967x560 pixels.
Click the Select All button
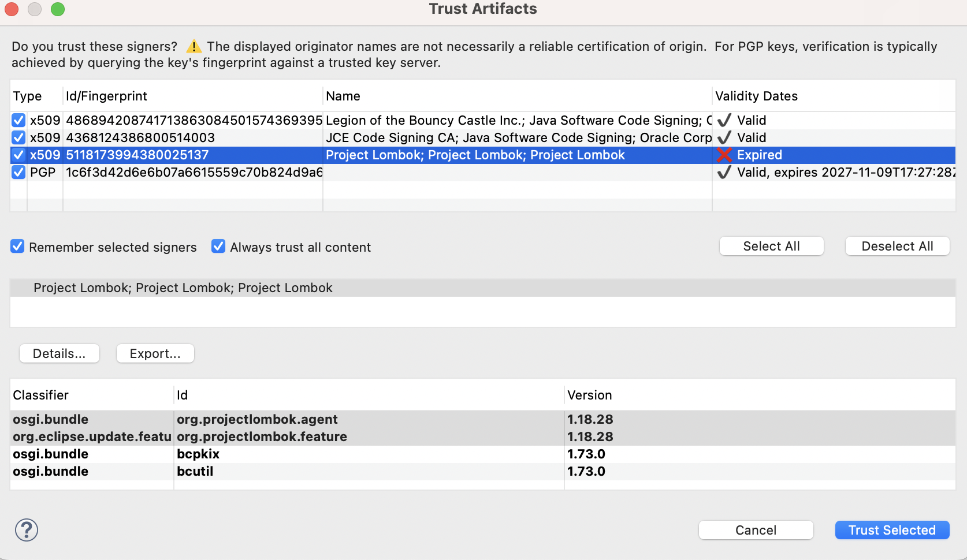tap(771, 246)
